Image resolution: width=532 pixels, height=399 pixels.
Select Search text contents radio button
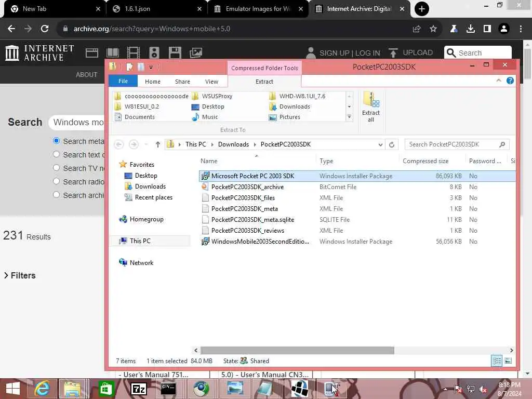(x=56, y=154)
